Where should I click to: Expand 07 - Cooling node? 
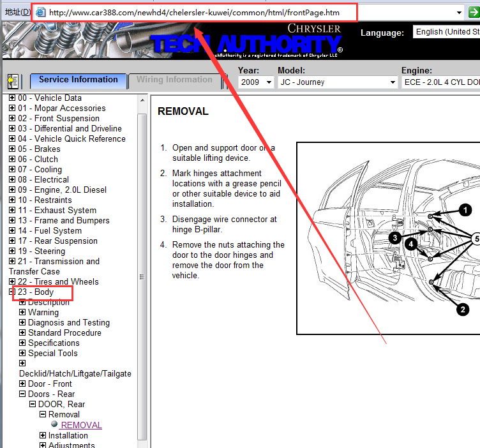click(x=12, y=169)
